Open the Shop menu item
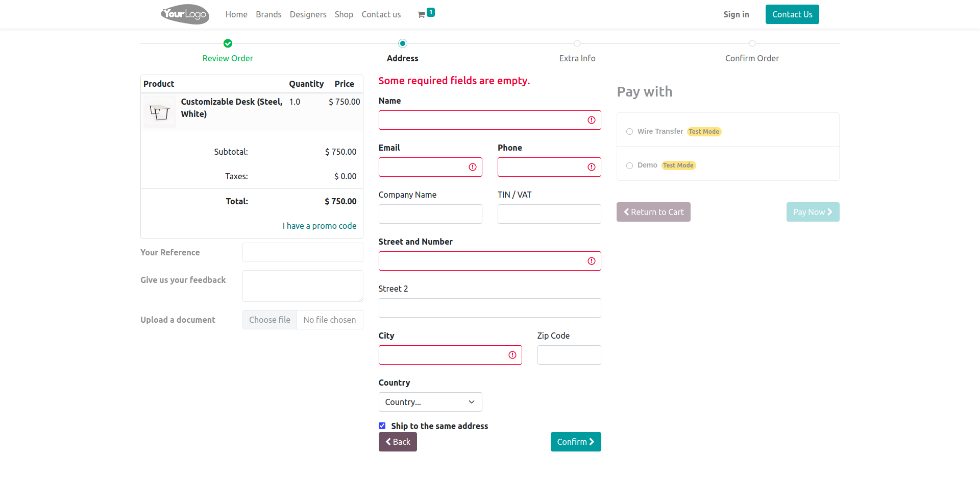Screen dimensions: 980x500 (x=344, y=14)
